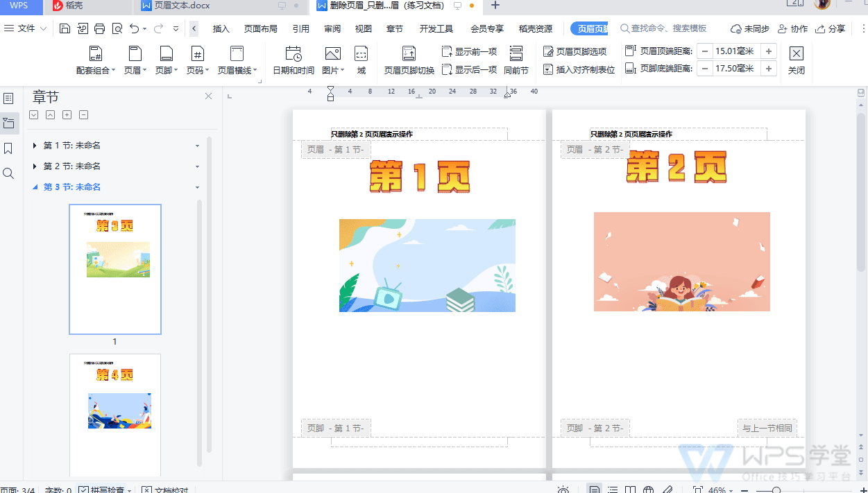Increase 页脚底端距离 with plus button
868x493 pixels.
coord(769,68)
